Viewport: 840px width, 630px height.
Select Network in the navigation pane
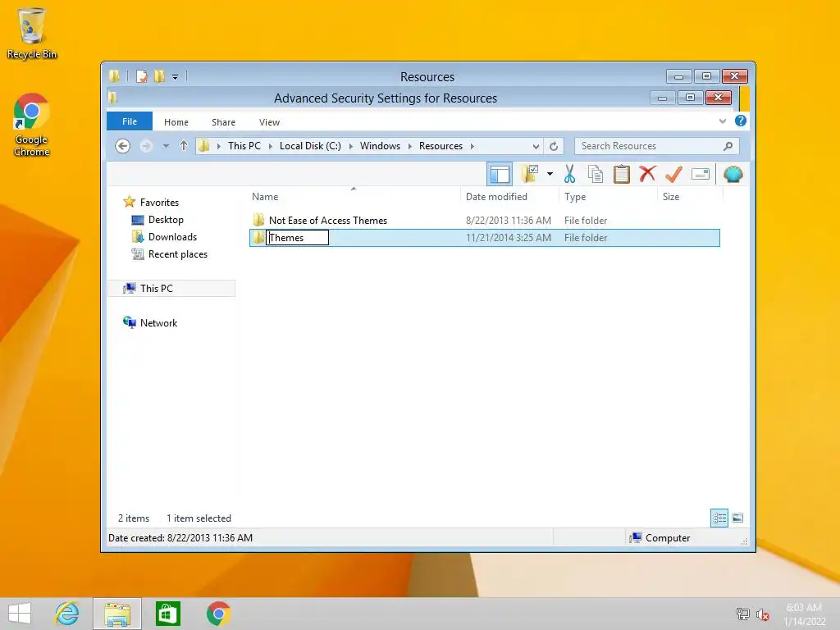point(158,323)
